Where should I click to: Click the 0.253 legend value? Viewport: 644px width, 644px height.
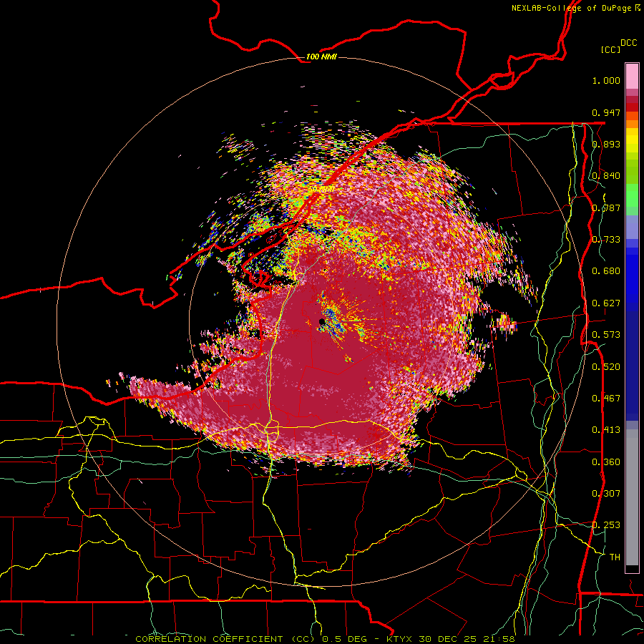tap(606, 525)
